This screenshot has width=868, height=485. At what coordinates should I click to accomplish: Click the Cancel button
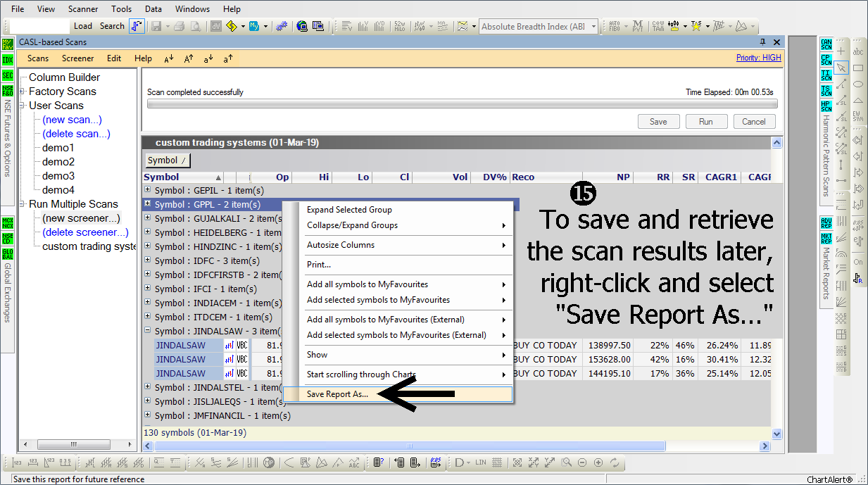pos(754,122)
